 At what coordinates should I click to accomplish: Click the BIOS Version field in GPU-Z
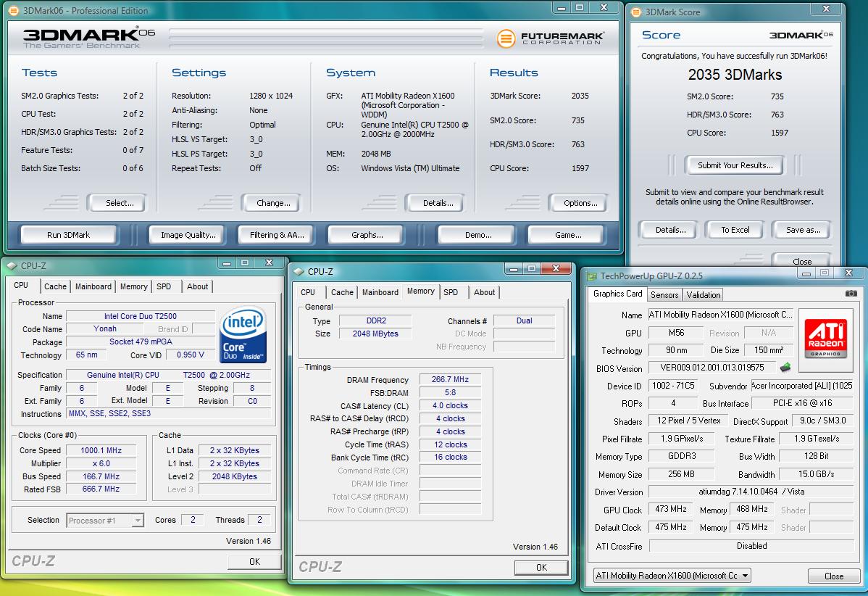(712, 367)
